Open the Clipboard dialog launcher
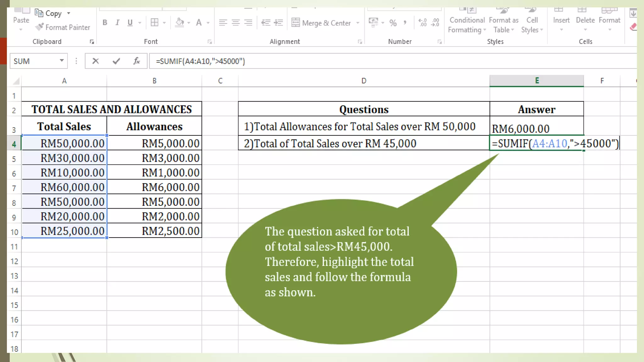Image resolution: width=644 pixels, height=362 pixels. coord(92,42)
